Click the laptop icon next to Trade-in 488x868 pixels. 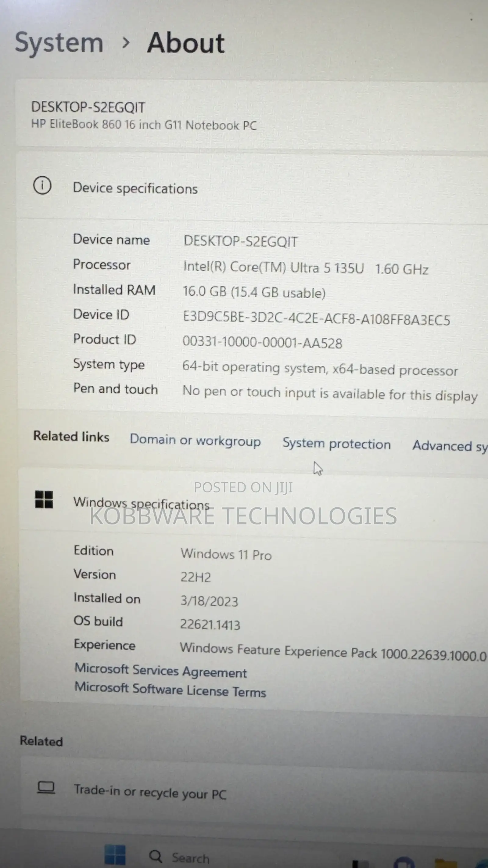pyautogui.click(x=46, y=788)
